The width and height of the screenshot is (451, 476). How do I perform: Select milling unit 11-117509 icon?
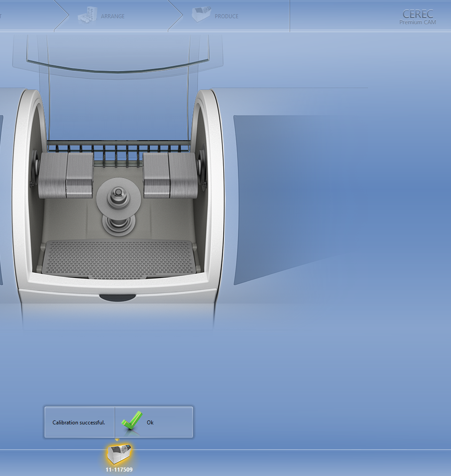pos(119,454)
